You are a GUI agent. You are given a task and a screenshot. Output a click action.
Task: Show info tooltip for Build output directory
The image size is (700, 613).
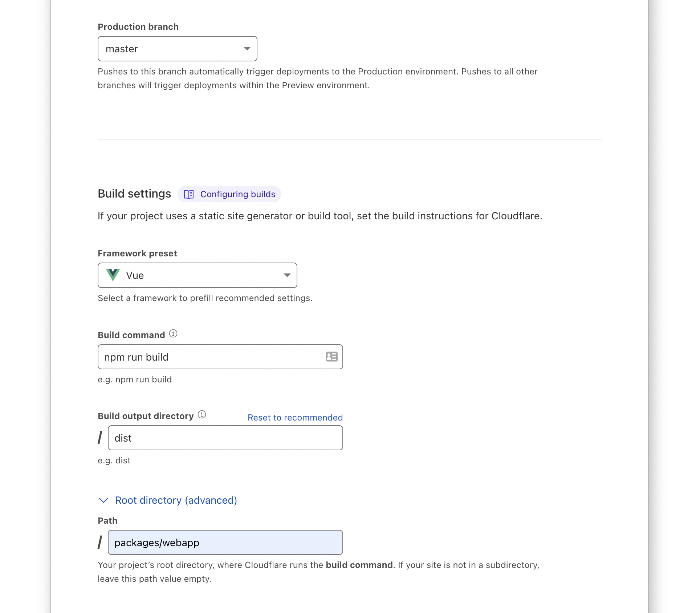pyautogui.click(x=202, y=414)
